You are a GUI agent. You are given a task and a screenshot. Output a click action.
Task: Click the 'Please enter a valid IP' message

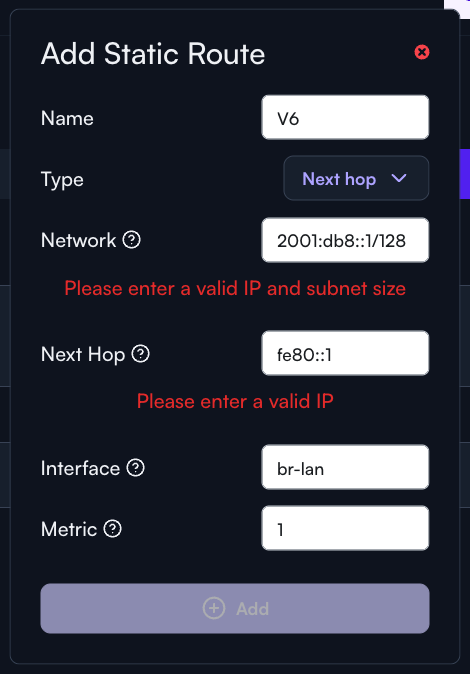pos(235,401)
